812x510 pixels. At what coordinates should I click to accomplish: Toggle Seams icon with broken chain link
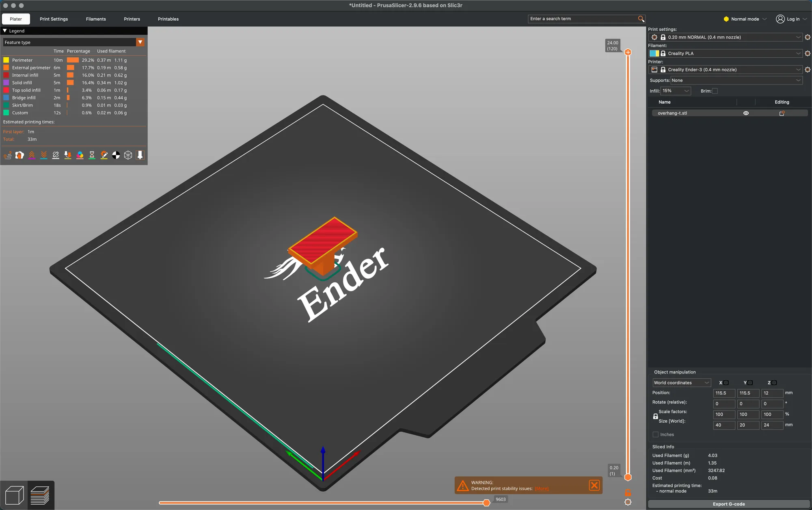[56, 155]
